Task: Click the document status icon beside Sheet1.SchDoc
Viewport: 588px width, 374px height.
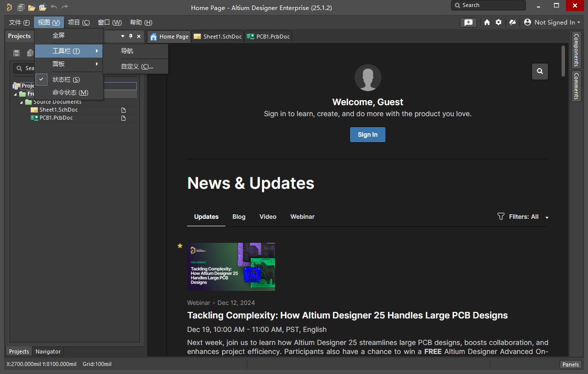Action: tap(123, 110)
